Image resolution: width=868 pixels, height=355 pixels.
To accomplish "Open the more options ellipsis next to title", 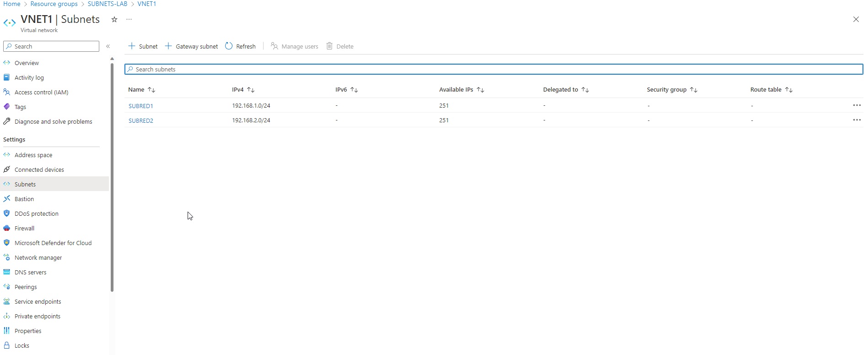I will click(129, 19).
